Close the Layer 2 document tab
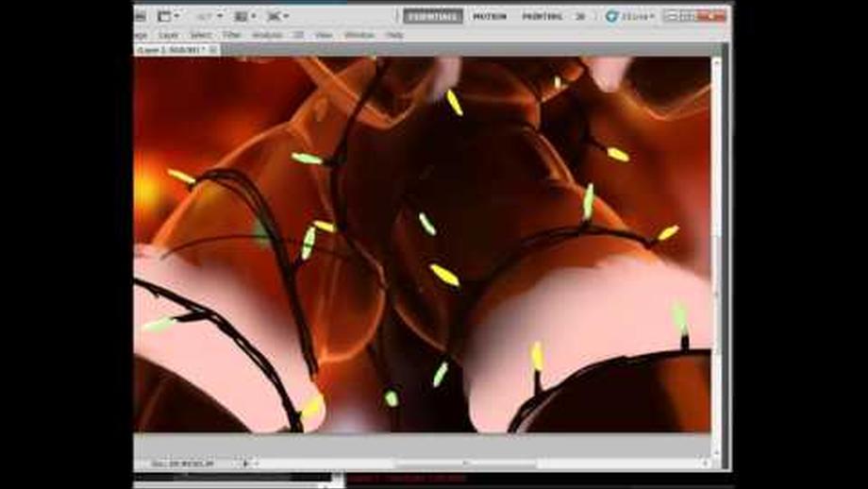This screenshot has width=868, height=489. pyautogui.click(x=213, y=50)
